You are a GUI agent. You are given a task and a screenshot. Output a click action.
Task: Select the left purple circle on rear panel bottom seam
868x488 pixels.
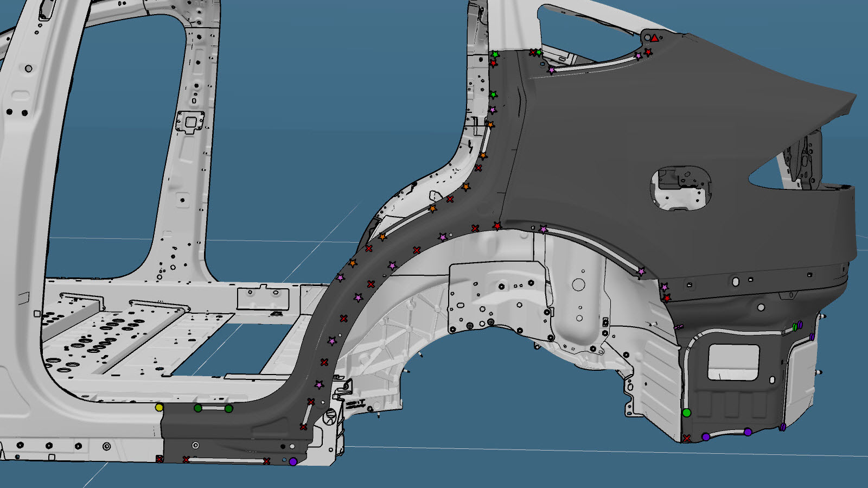706,436
